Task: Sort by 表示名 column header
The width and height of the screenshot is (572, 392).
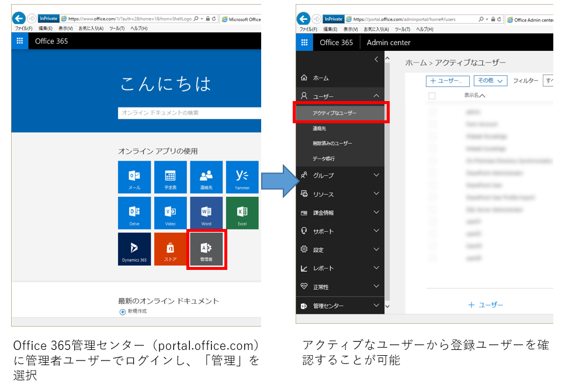Action: pyautogui.click(x=474, y=95)
